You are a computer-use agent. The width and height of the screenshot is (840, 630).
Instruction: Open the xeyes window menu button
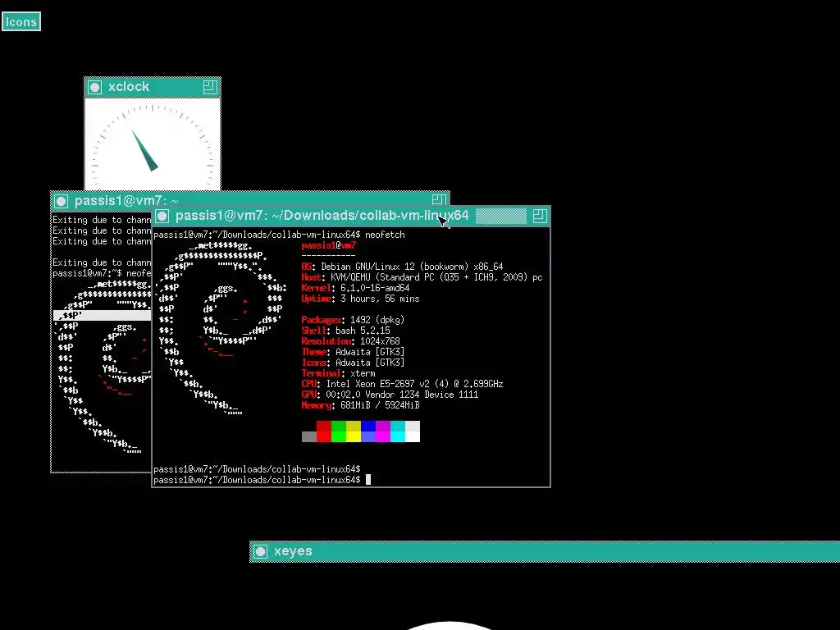click(x=260, y=552)
